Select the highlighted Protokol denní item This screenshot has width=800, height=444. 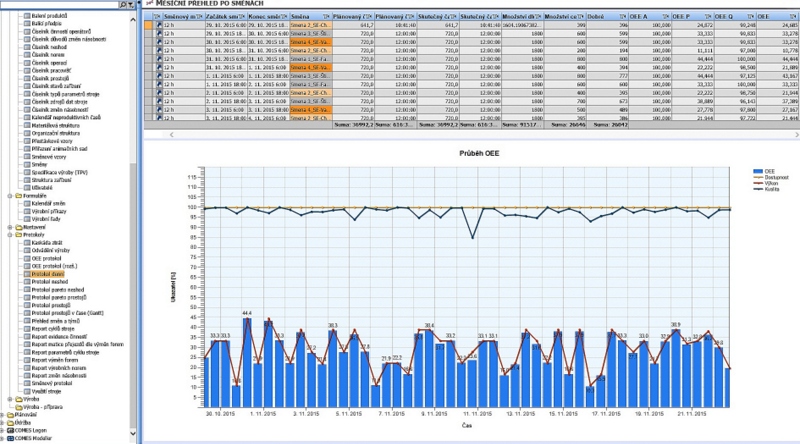pos(48,274)
